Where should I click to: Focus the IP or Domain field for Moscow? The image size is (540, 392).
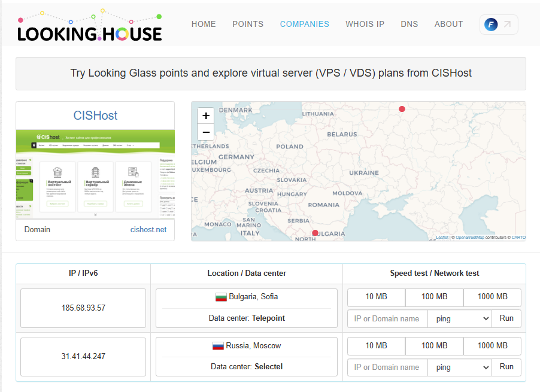pos(387,367)
